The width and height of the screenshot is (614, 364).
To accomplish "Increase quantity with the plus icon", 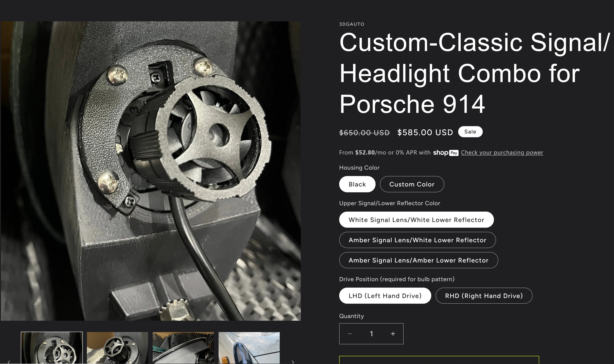I will pos(393,334).
